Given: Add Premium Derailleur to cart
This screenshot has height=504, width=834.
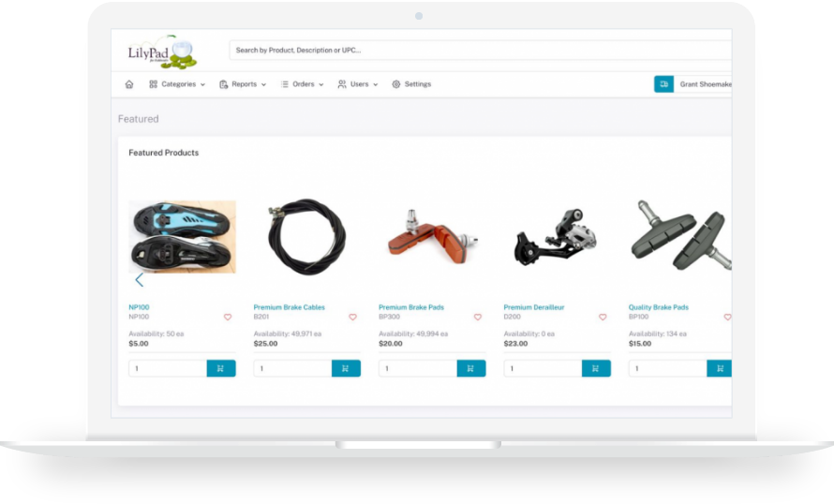Looking at the screenshot, I should [596, 368].
